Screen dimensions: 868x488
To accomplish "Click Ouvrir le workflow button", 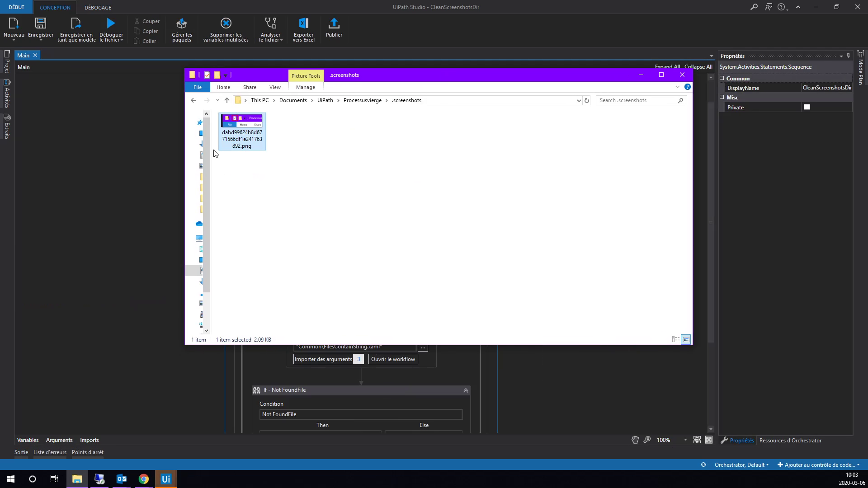I will 393,359.
